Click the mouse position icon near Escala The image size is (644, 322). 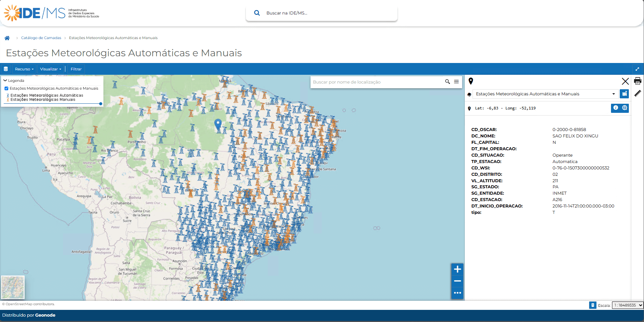(592, 305)
